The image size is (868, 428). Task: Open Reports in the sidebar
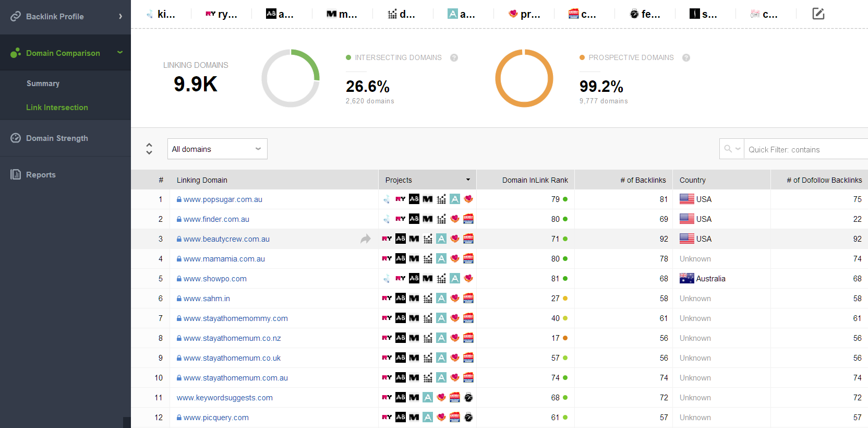coord(41,175)
